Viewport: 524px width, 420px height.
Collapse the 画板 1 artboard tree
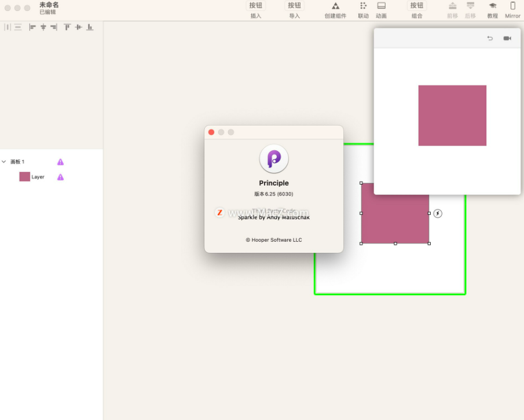click(4, 161)
